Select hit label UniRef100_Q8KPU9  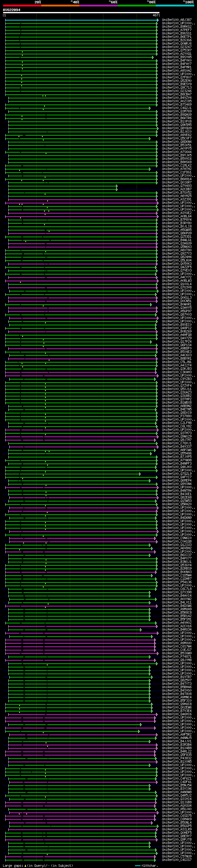[177, 233]
